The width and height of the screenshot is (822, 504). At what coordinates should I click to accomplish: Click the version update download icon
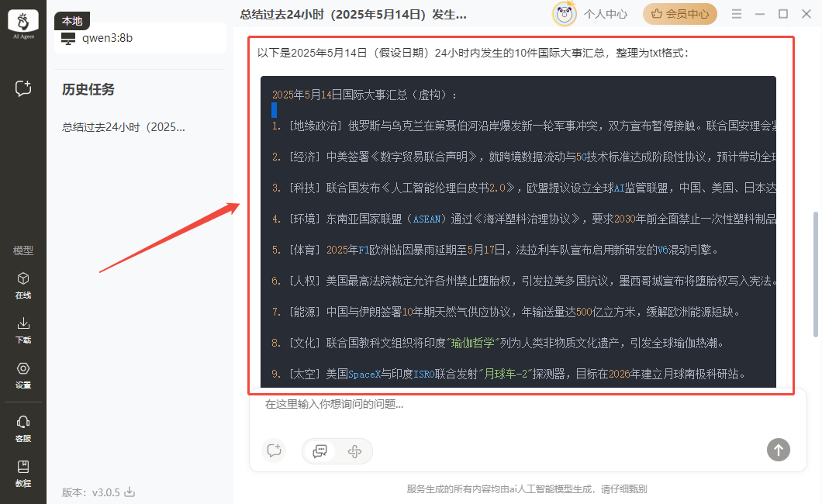pos(130,492)
